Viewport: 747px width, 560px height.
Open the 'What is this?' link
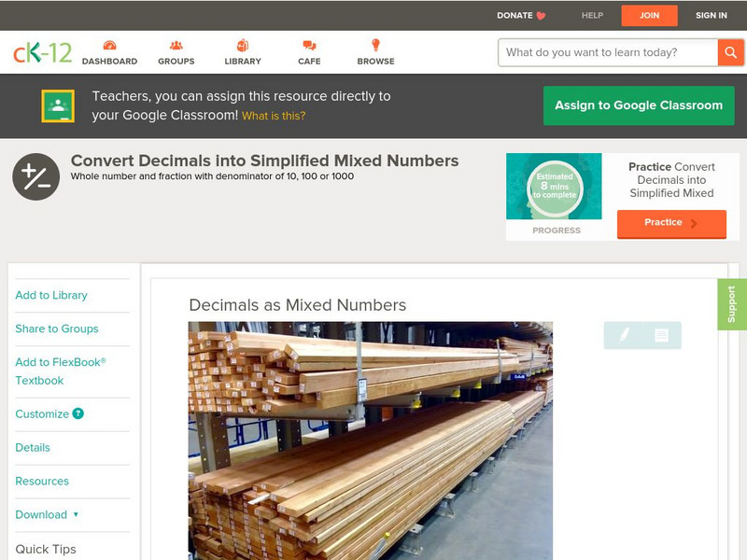pyautogui.click(x=274, y=116)
